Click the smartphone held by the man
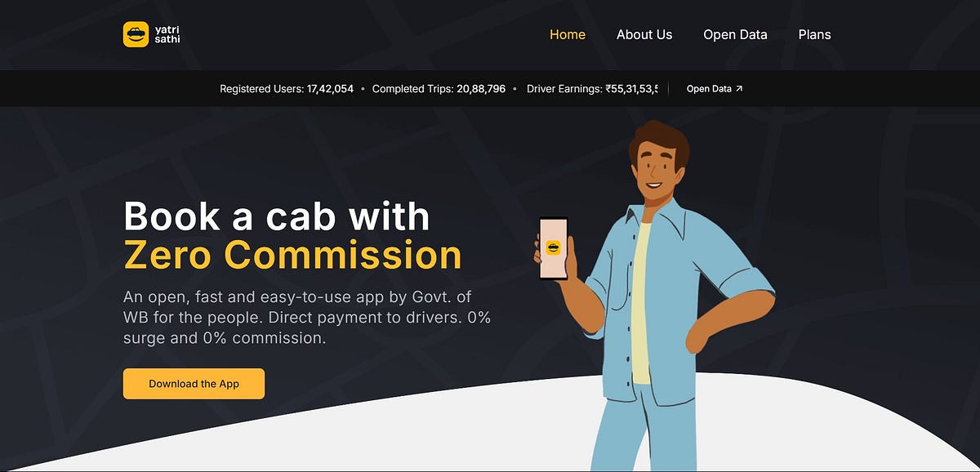Screen dimensions: 980x472 553,247
